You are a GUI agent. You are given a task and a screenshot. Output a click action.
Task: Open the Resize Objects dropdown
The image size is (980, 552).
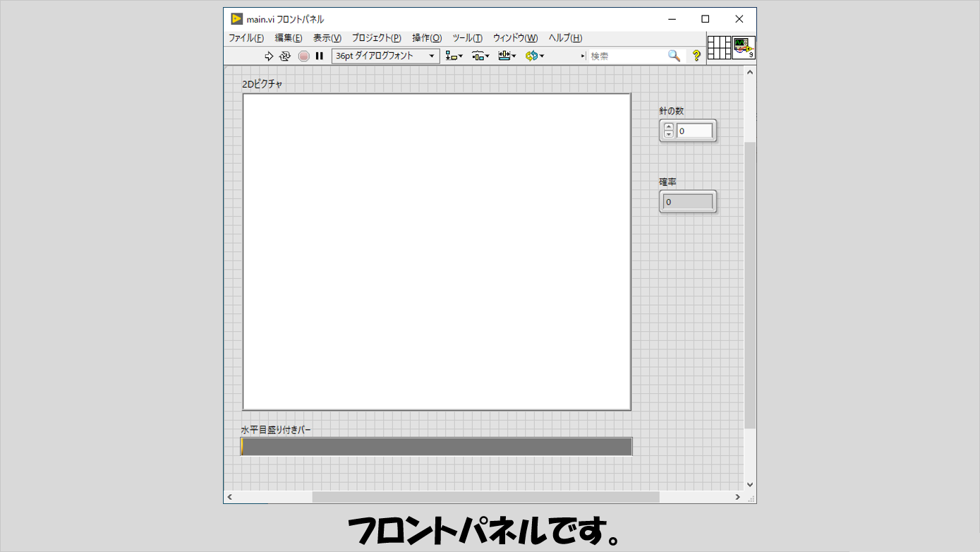tap(507, 56)
